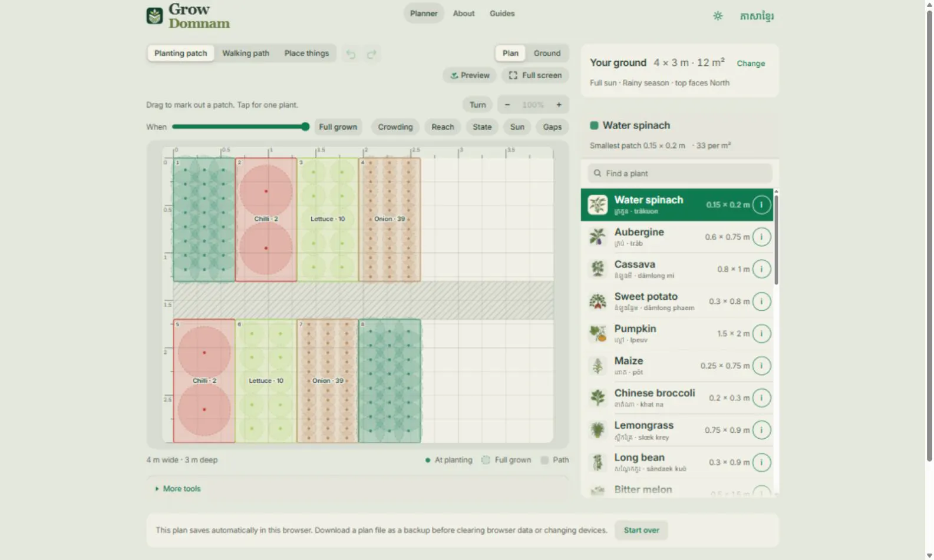934x560 pixels.
Task: Click the Grow Domnam logo icon
Action: click(154, 16)
